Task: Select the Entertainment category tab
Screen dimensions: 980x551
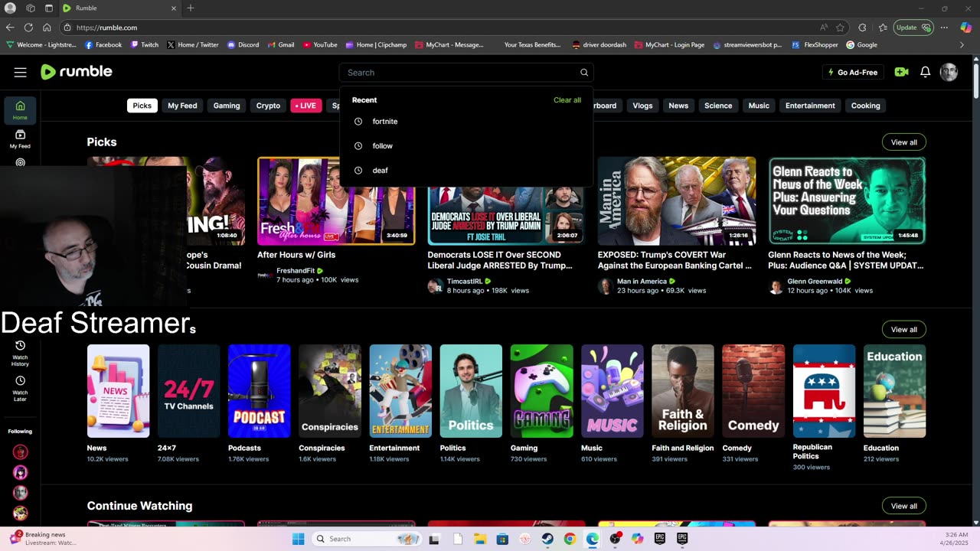Action: (810, 106)
